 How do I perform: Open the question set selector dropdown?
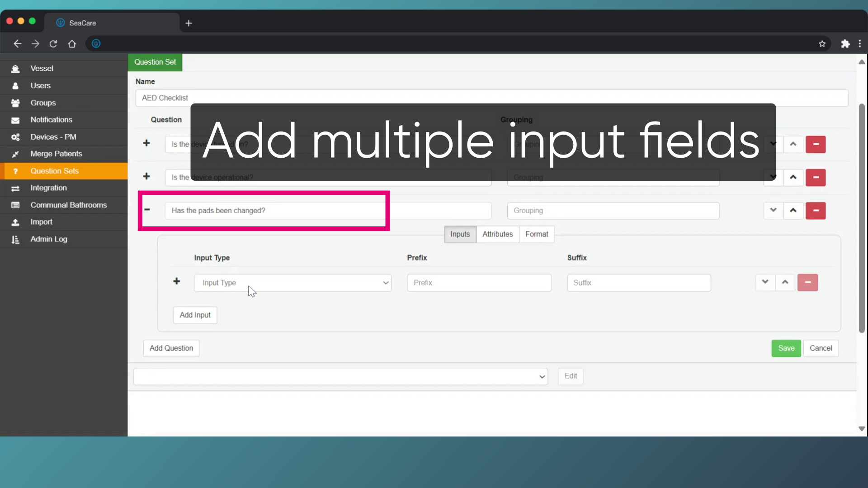coord(340,376)
